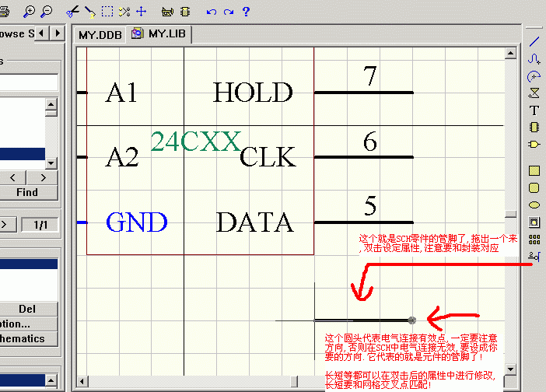
Task: Click the move cross-arrows icon
Action: (141, 11)
